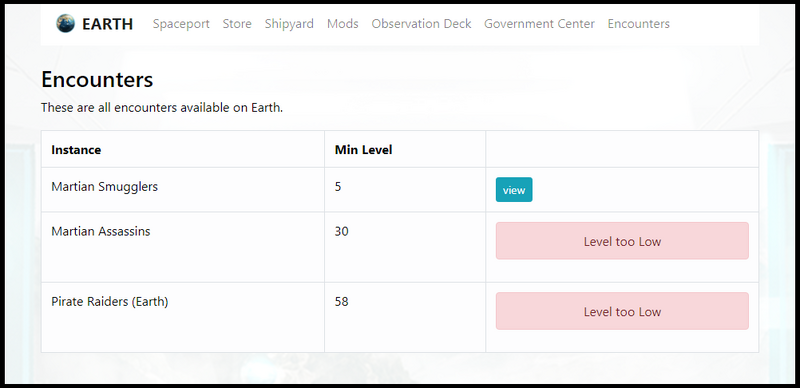Open the Mods section
Image resolution: width=800 pixels, height=388 pixels.
click(342, 24)
